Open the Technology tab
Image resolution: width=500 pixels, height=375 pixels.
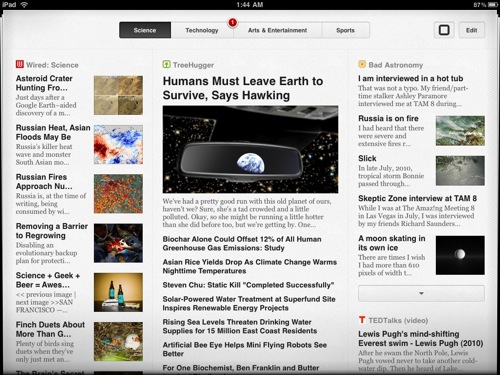pyautogui.click(x=202, y=30)
